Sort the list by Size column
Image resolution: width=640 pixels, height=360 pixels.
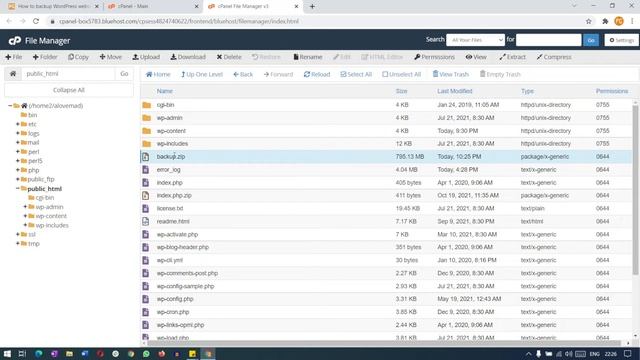pos(401,91)
